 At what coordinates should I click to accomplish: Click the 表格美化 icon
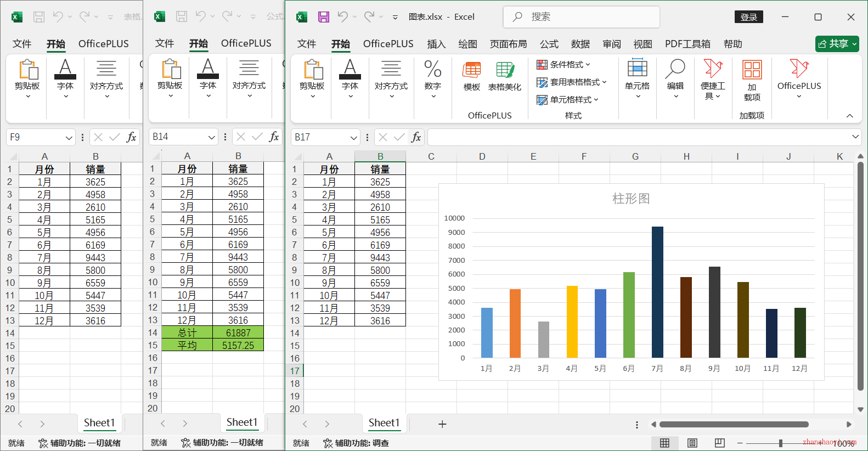(505, 76)
